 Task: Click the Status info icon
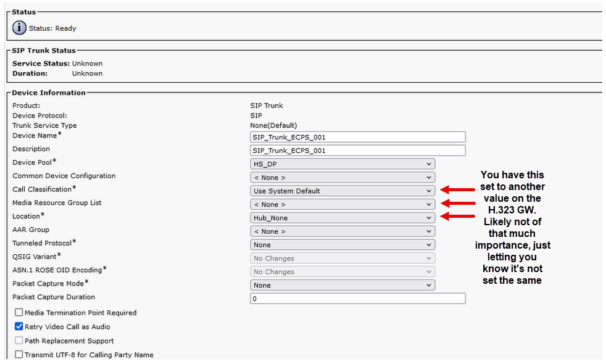(x=19, y=28)
